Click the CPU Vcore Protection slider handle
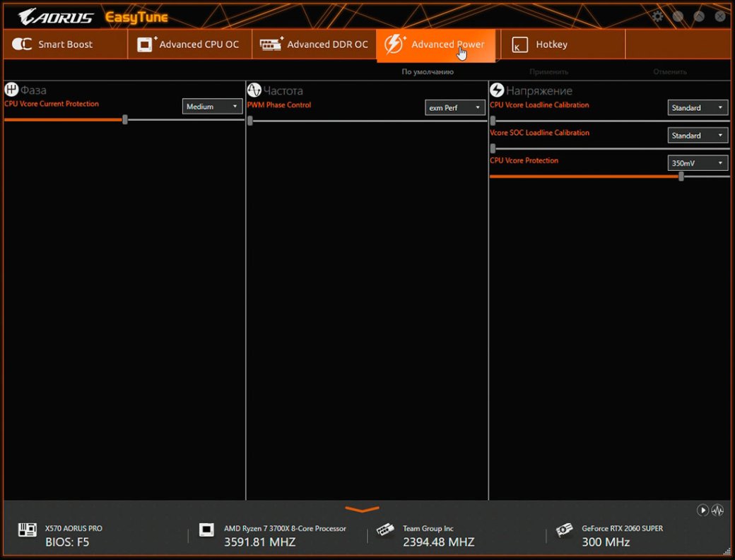This screenshot has width=735, height=560. coord(681,177)
